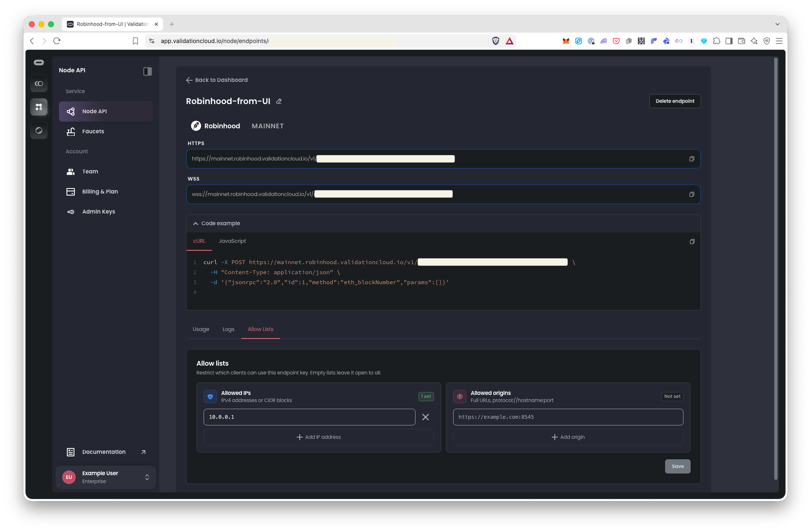
Task: Select the cURL code tab
Action: pyautogui.click(x=199, y=241)
